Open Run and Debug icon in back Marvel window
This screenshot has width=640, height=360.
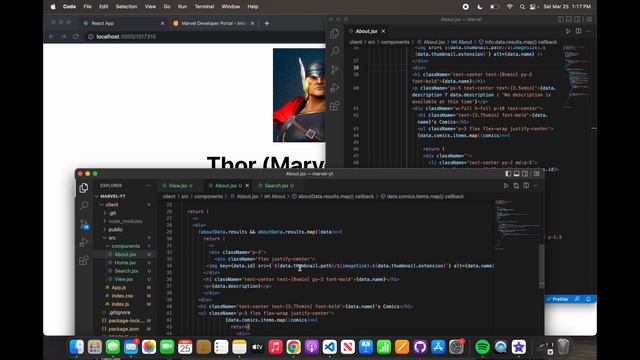[x=335, y=87]
